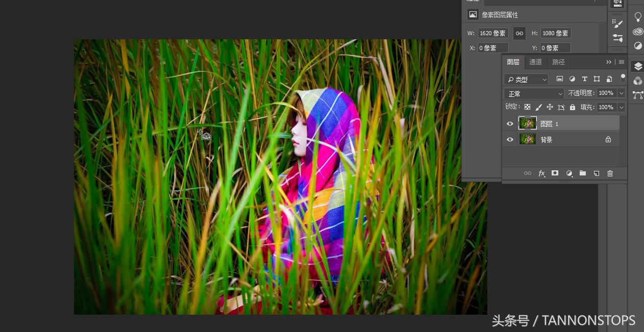Image resolution: width=644 pixels, height=332 pixels.
Task: Click the delete layer trash icon
Action: point(610,173)
